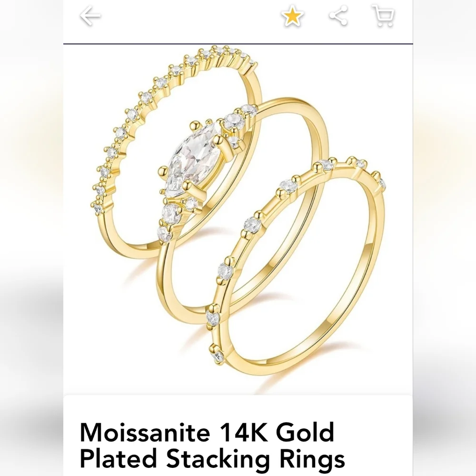The width and height of the screenshot is (476, 476).
Task: Go back using the left arrow
Action: pyautogui.click(x=90, y=16)
